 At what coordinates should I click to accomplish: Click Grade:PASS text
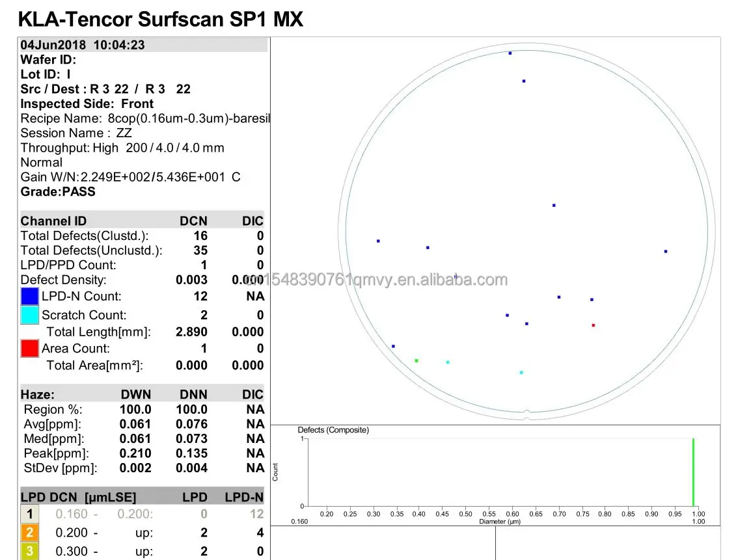58,191
